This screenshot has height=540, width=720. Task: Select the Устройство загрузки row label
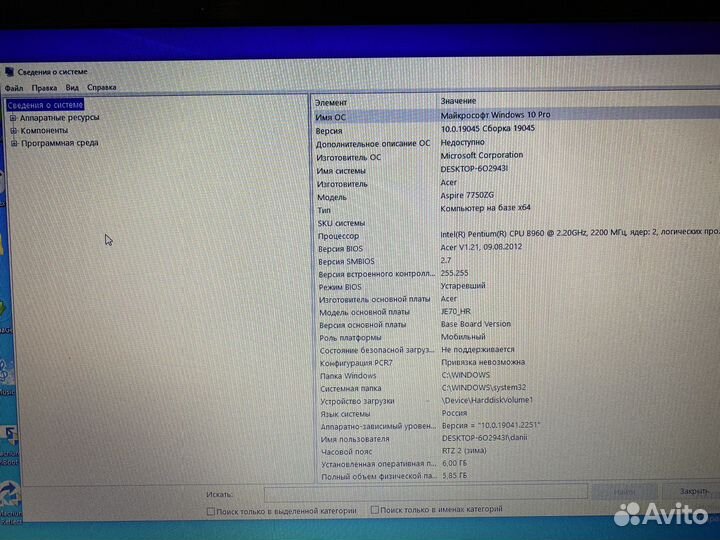357,401
